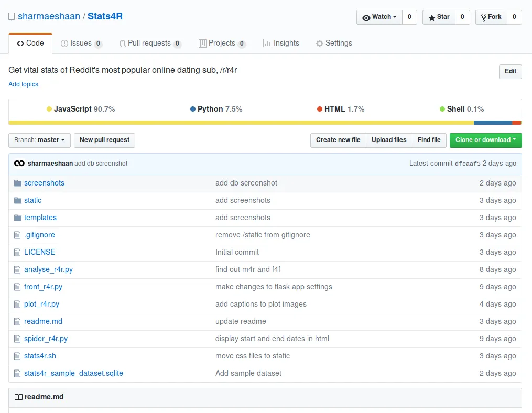This screenshot has height=413, width=532.
Task: Expand the Branch: master selector
Action: coord(39,140)
